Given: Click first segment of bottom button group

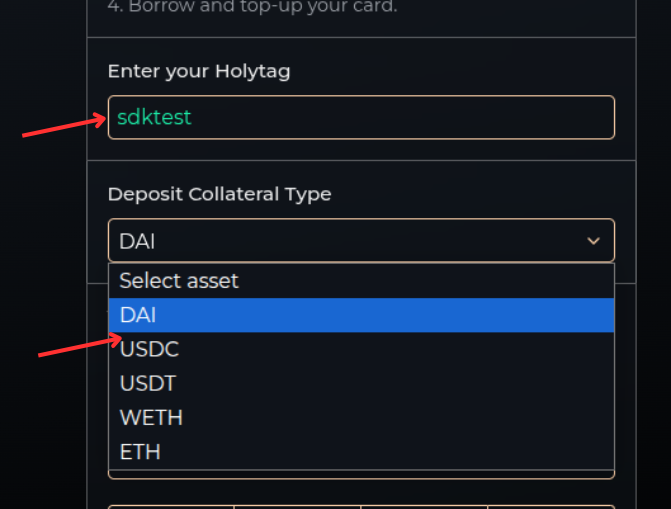Looking at the screenshot, I should (x=171, y=507).
